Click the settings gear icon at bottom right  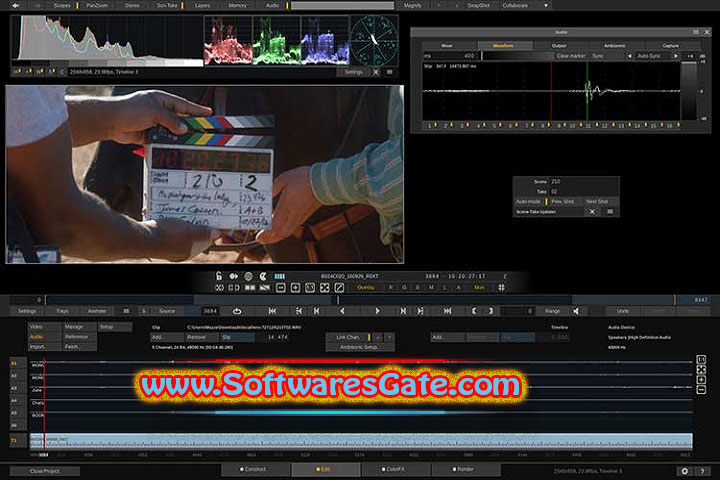[685, 471]
